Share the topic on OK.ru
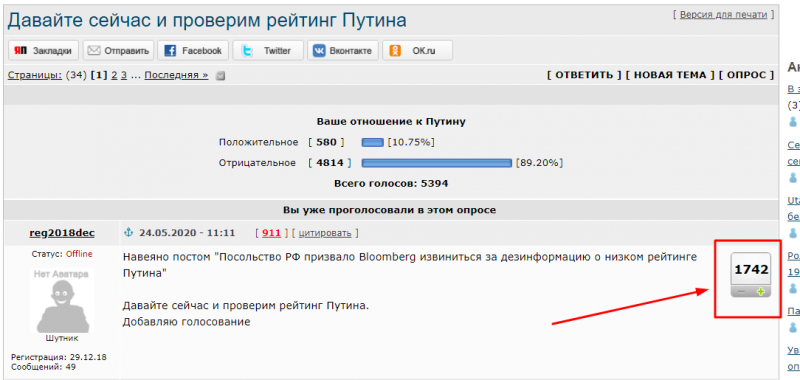Screen dimensions: 800x380 click(417, 50)
